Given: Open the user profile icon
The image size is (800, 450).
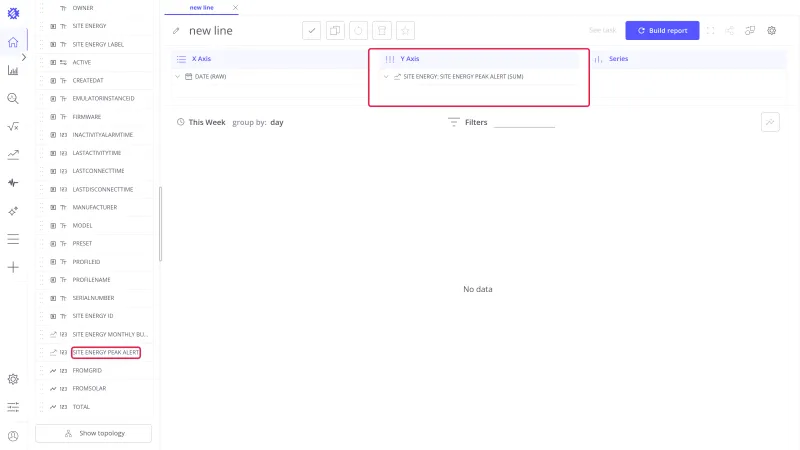Looking at the screenshot, I should coord(13,436).
